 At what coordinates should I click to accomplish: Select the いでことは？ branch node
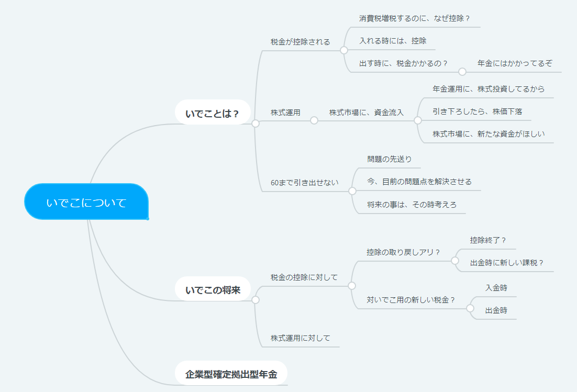(212, 114)
